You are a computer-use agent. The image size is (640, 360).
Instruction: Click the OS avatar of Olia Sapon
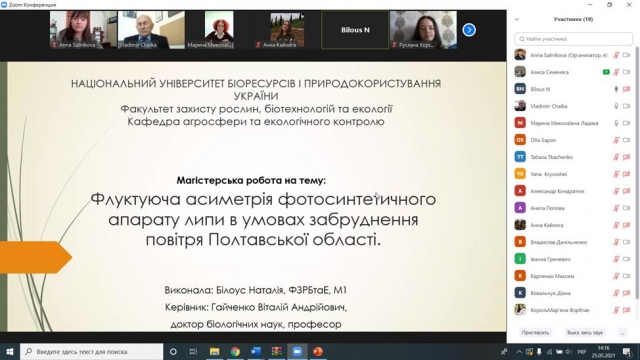coord(520,140)
